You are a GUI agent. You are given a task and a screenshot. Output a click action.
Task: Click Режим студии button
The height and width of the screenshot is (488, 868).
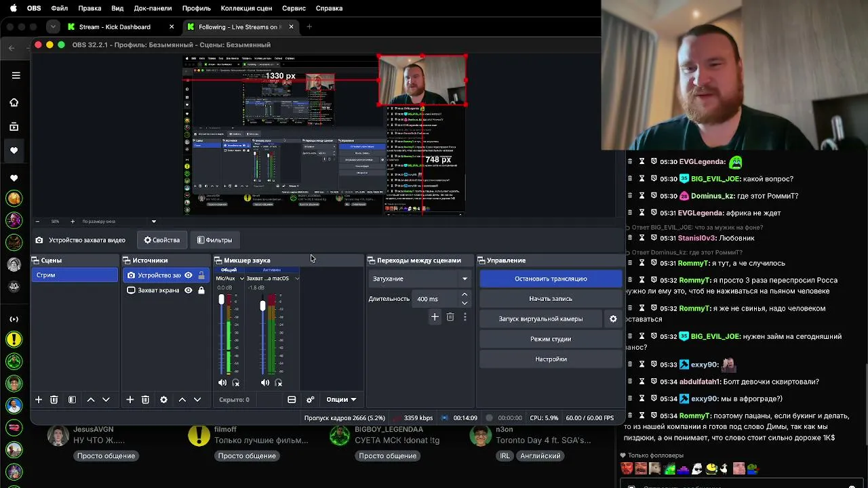pyautogui.click(x=551, y=339)
